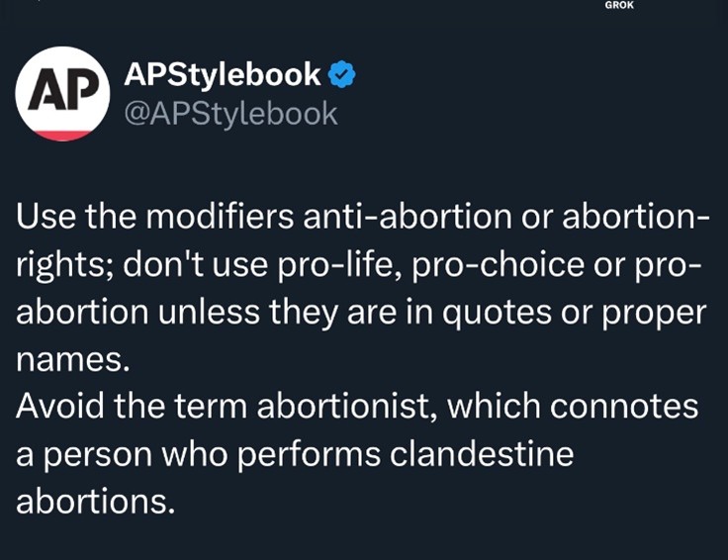728x560 pixels.
Task: Click the blue verified checkmark badge
Action: click(x=341, y=74)
